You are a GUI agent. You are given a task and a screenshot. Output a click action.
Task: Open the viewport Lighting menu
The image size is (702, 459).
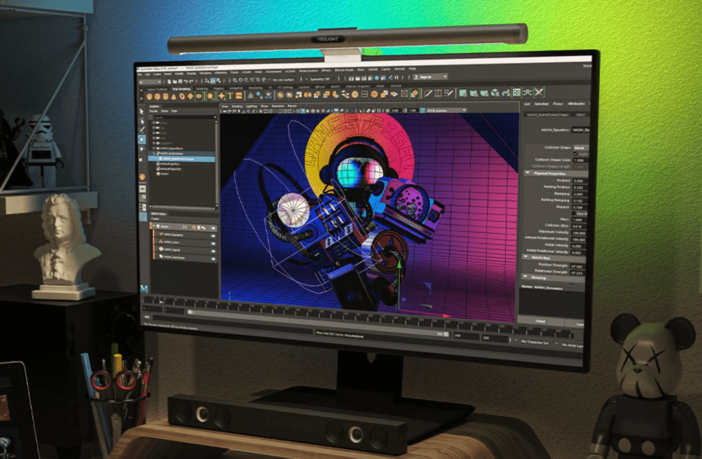coord(251,107)
